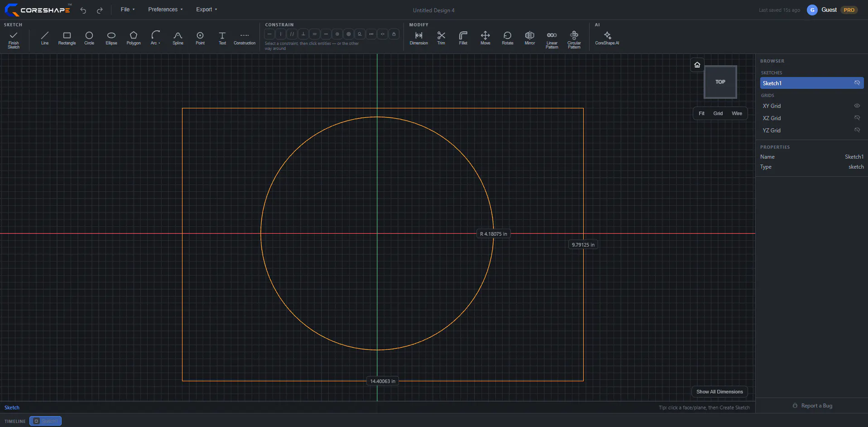
Task: Choose the Rotate tool
Action: [x=508, y=38]
